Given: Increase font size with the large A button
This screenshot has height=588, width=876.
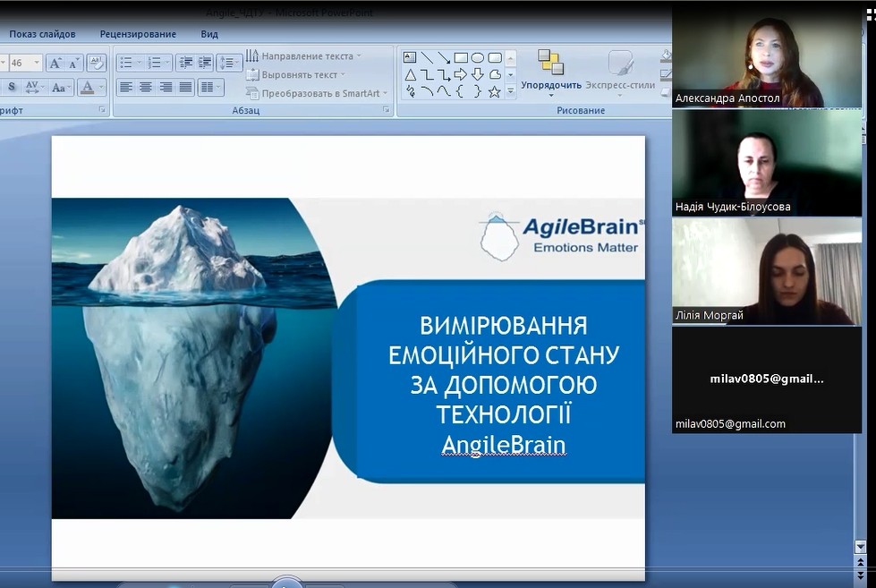Looking at the screenshot, I should tap(55, 64).
